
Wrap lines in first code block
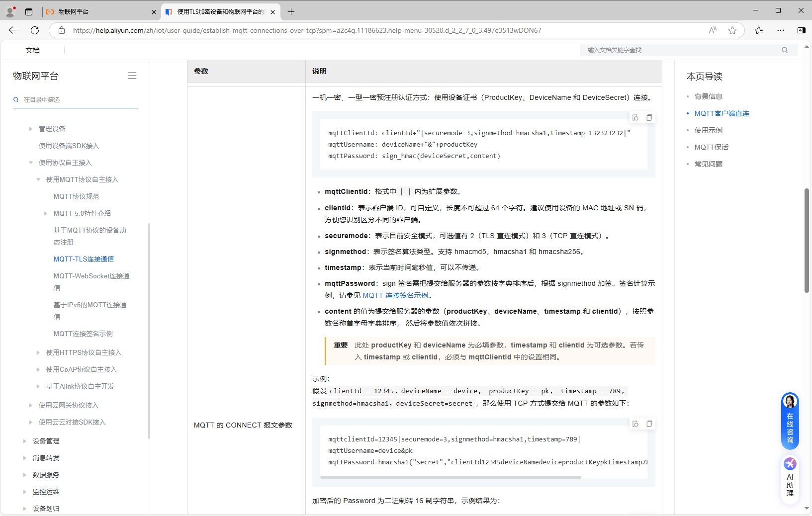pos(635,118)
